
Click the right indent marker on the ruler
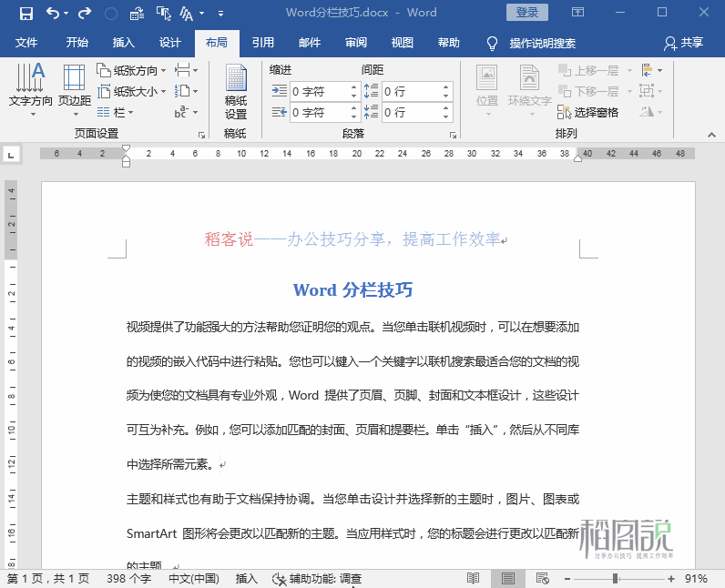[x=577, y=159]
